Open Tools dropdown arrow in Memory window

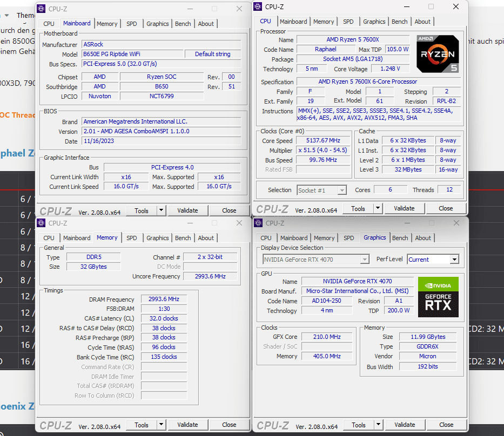point(162,425)
